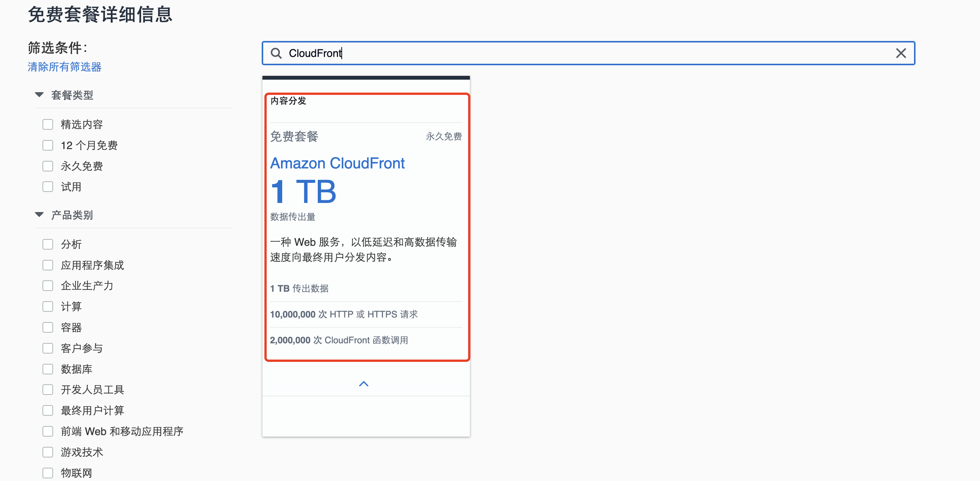
Task: Check the 永久免费 checkbox
Action: tap(47, 166)
